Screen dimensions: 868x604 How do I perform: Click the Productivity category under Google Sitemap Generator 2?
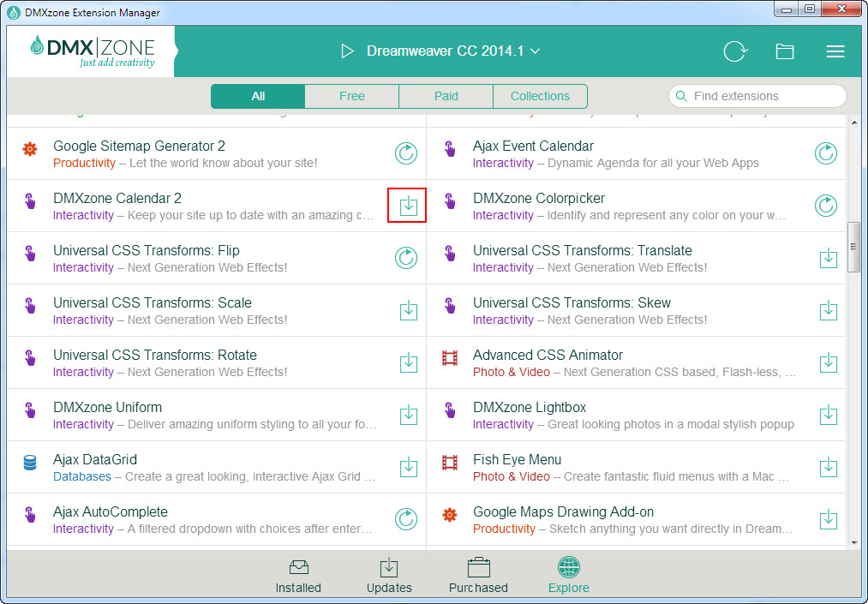[84, 164]
